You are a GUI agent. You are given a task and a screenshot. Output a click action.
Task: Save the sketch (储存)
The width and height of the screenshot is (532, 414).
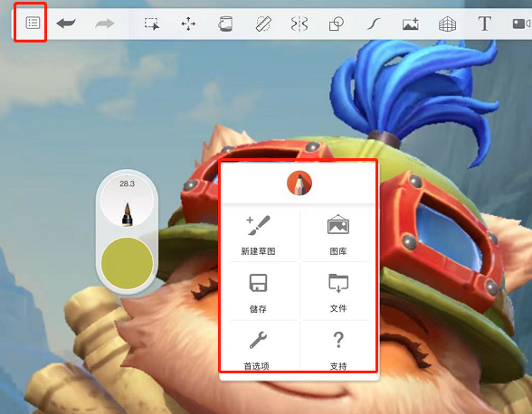point(258,293)
